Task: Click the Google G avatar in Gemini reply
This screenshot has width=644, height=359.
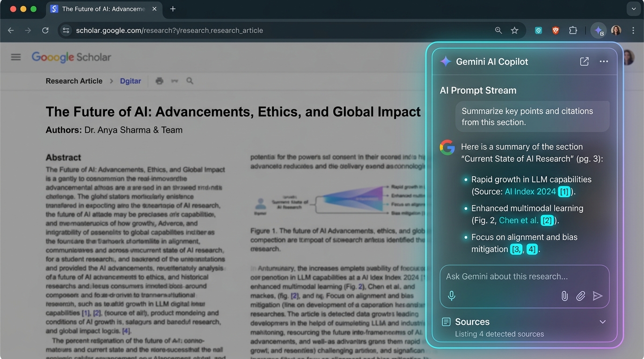Action: coord(447,147)
